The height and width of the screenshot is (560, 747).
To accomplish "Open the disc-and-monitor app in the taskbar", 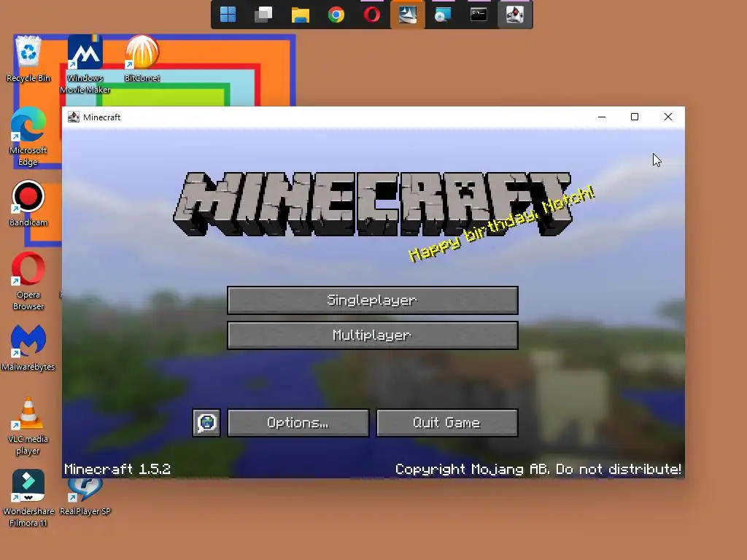I will (443, 15).
